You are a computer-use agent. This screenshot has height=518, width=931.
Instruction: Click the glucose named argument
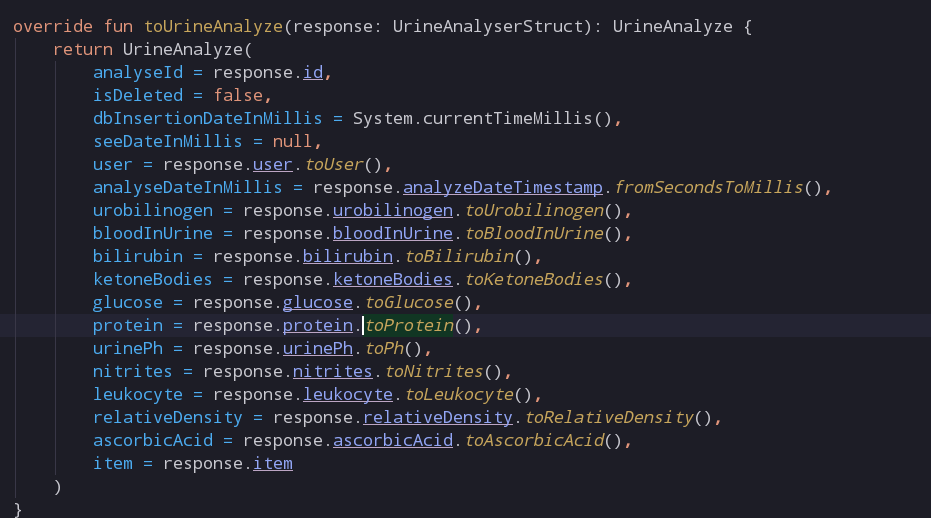click(x=128, y=303)
